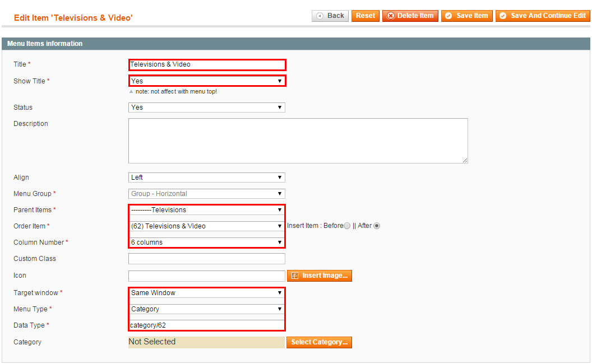
Task: Open the Target window dropdown
Action: coord(207,293)
